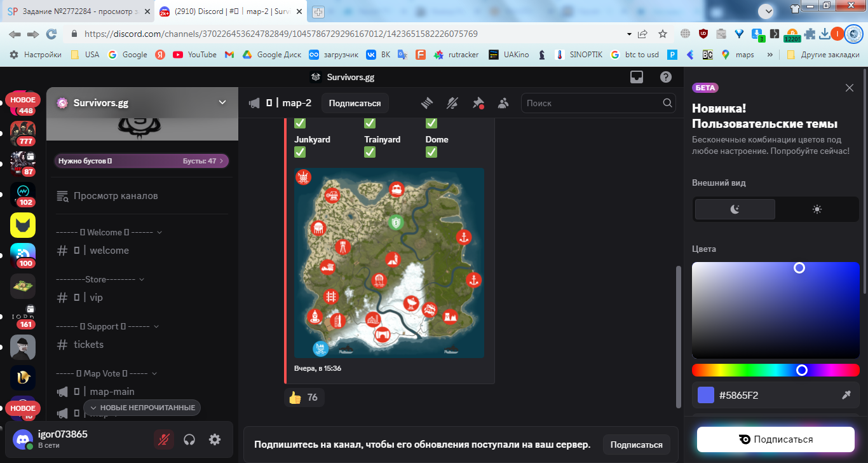Image resolution: width=868 pixels, height=463 pixels.
Task: Collapse the Store channel category
Action: [x=100, y=279]
